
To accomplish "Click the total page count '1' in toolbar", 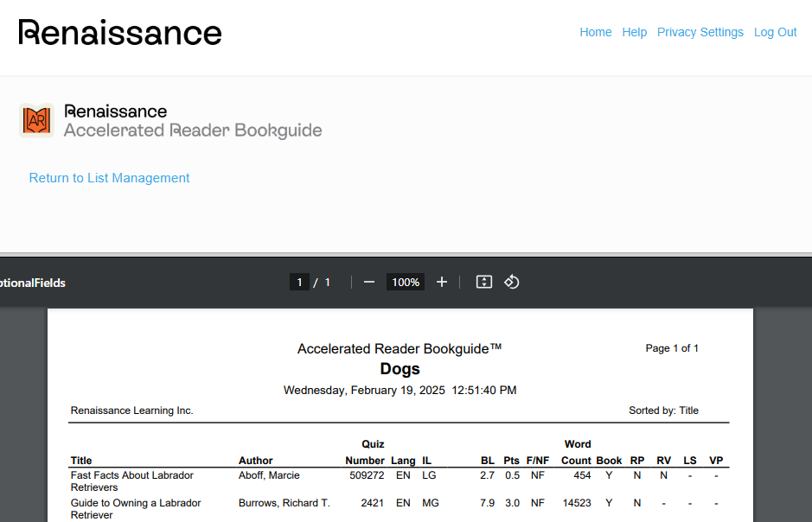I will click(327, 282).
